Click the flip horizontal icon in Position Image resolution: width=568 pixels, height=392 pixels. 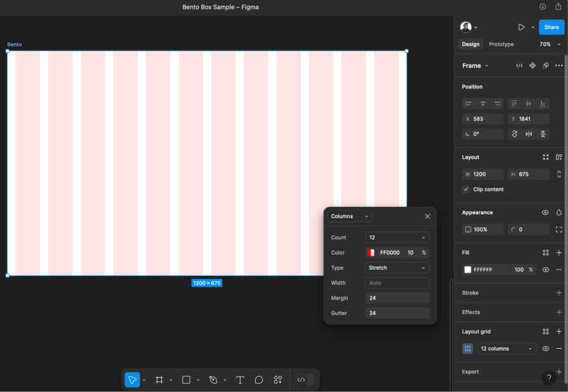(x=528, y=134)
